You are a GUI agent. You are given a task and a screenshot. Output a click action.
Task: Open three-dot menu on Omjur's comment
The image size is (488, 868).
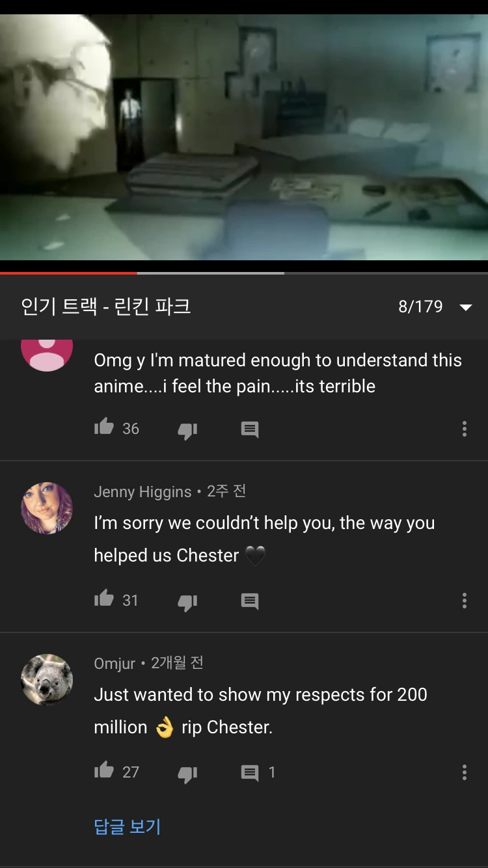464,772
